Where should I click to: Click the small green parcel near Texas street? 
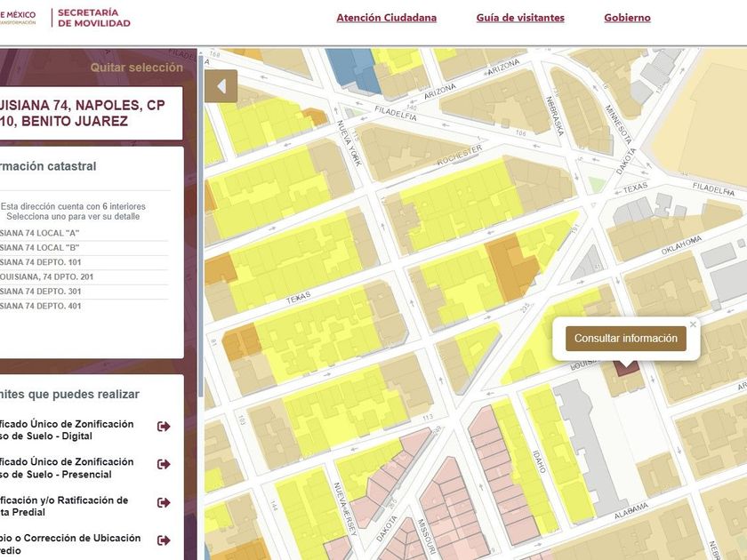[596, 185]
